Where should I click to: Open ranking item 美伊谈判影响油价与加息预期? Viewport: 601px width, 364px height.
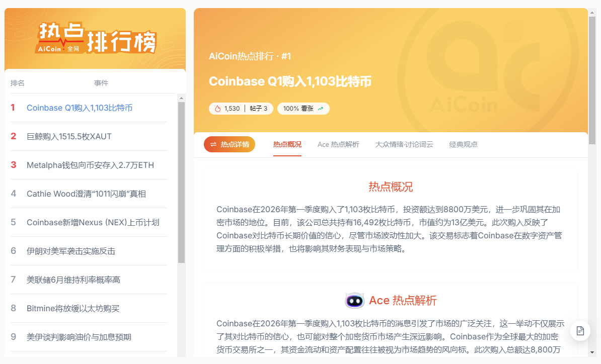[x=89, y=337]
